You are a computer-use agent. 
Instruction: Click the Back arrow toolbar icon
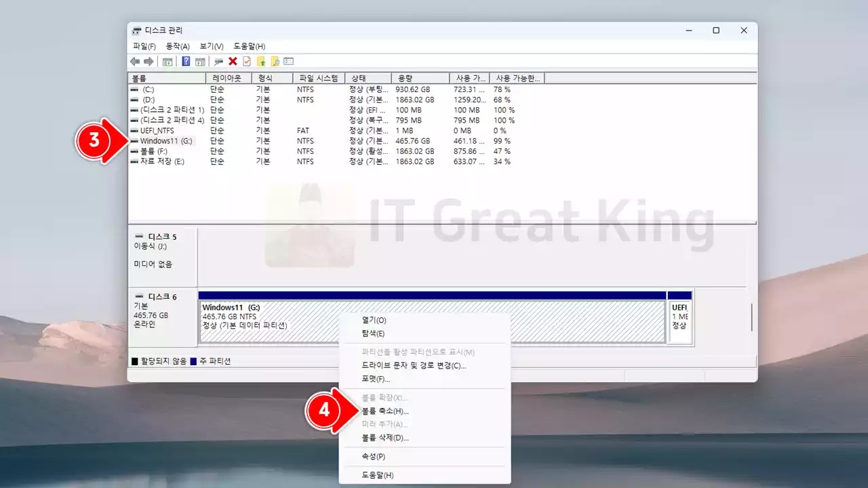(x=135, y=61)
